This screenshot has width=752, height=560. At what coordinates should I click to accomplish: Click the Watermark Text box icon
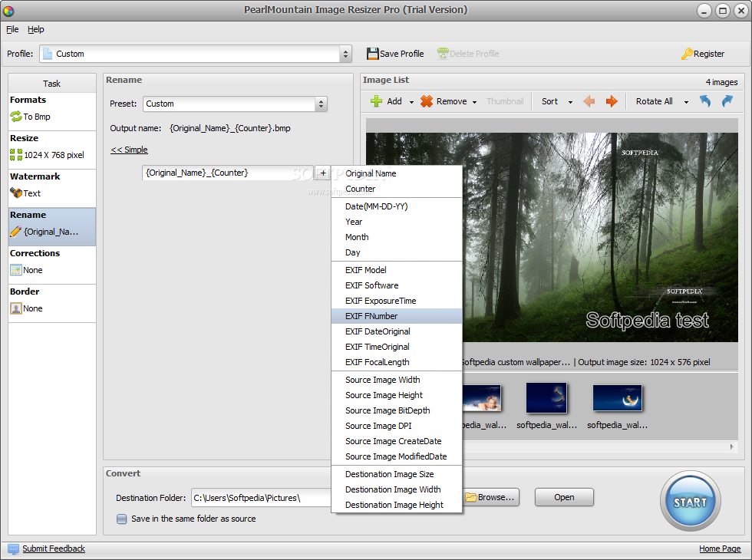(16, 193)
